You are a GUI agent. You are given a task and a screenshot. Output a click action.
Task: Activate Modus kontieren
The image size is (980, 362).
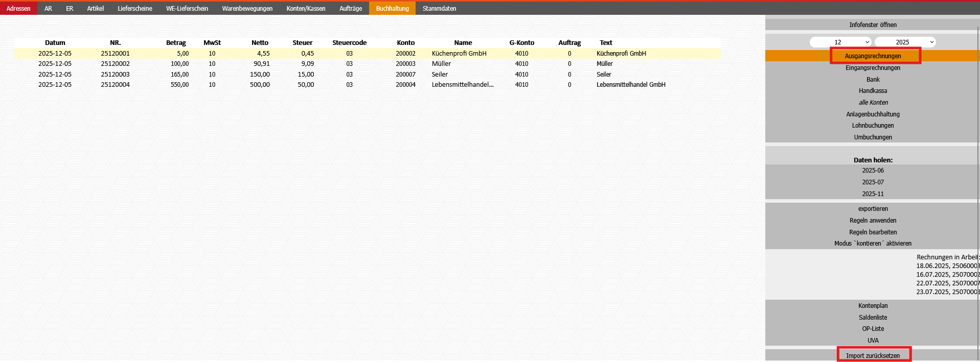pos(872,244)
